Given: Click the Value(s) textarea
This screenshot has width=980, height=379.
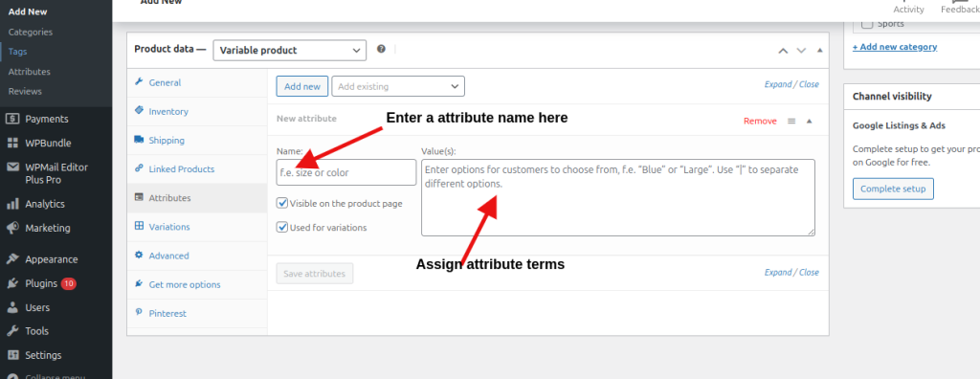Looking at the screenshot, I should pyautogui.click(x=618, y=197).
